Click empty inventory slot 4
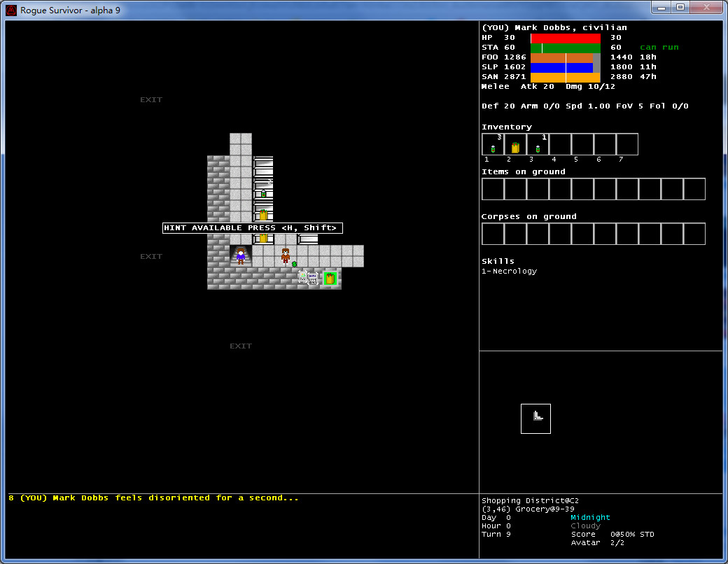 (x=560, y=144)
